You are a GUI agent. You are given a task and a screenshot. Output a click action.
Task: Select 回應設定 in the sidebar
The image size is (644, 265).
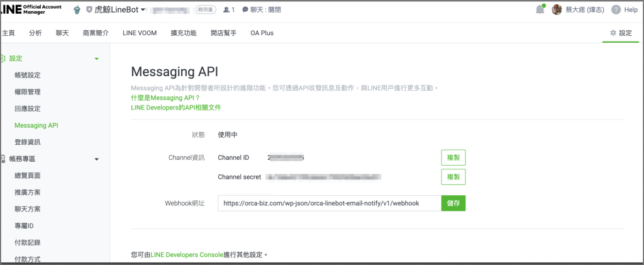point(28,109)
